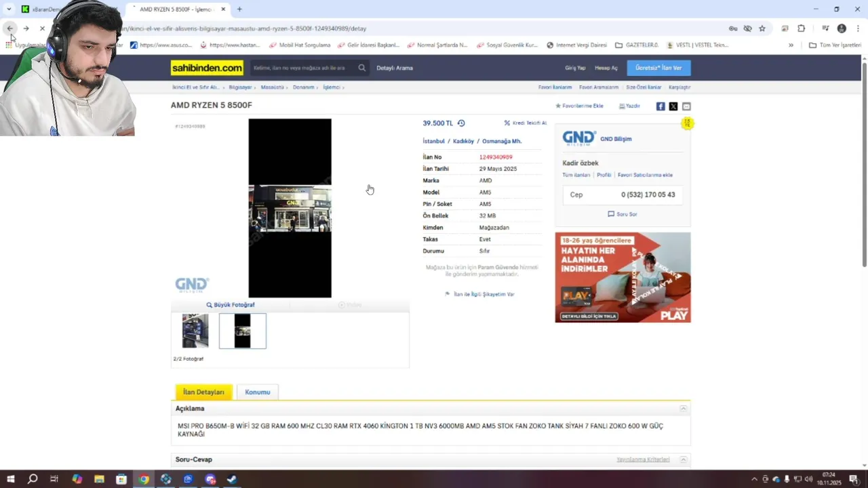Viewport: 868px width, 488px height.
Task: Open File Explorer from the taskbar
Action: point(99,479)
